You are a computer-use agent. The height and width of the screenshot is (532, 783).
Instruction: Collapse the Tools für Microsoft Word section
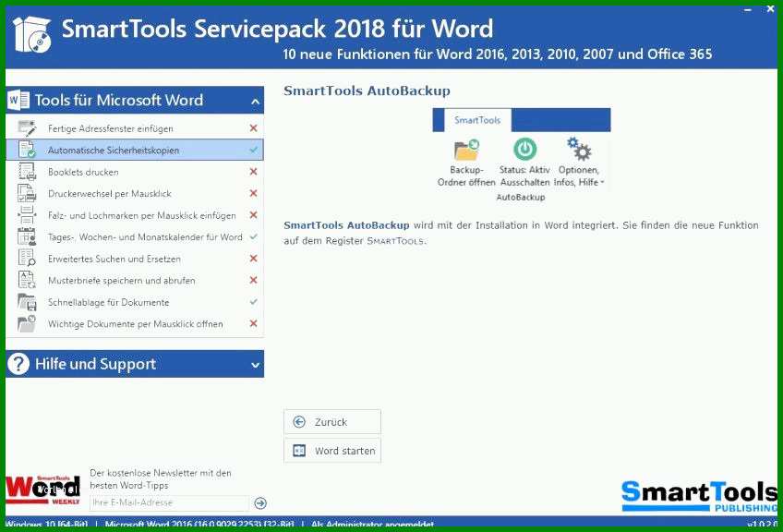[x=255, y=102]
